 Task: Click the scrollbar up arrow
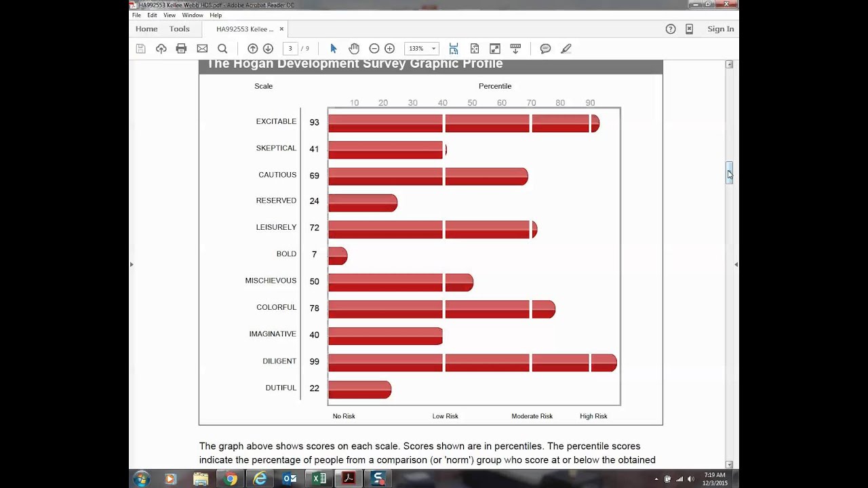pyautogui.click(x=729, y=64)
